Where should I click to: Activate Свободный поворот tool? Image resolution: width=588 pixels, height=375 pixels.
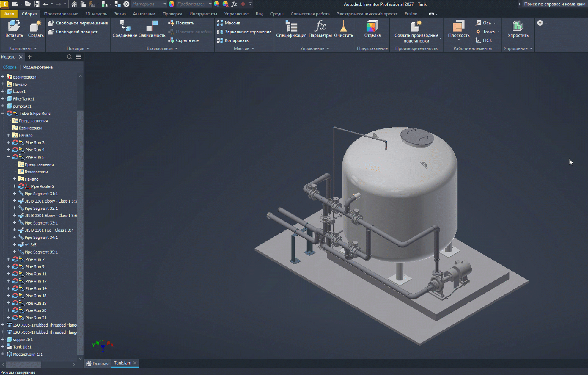[73, 32]
